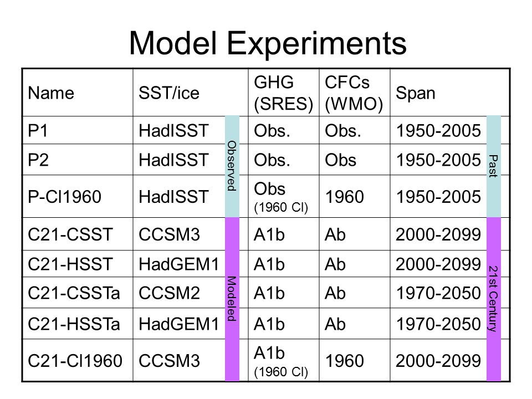Viewport: 532px width, 399px height.
Task: Click the purple 21st Century bar
Action: (494, 299)
